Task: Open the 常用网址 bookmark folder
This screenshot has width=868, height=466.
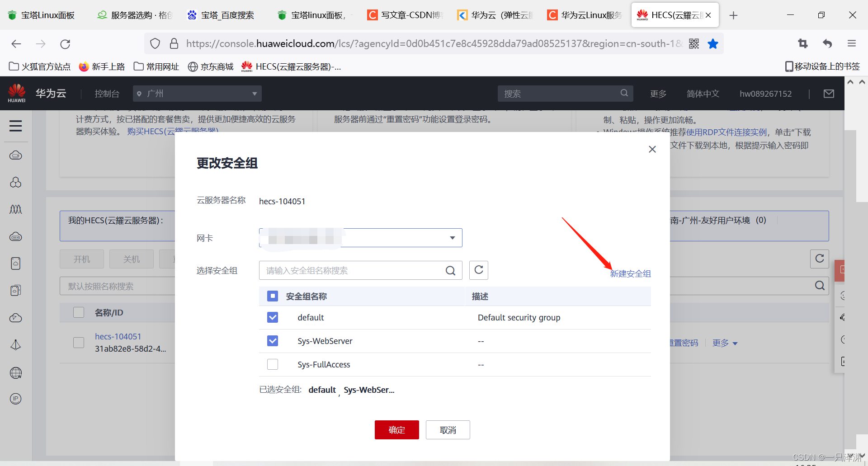Action: 156,66
